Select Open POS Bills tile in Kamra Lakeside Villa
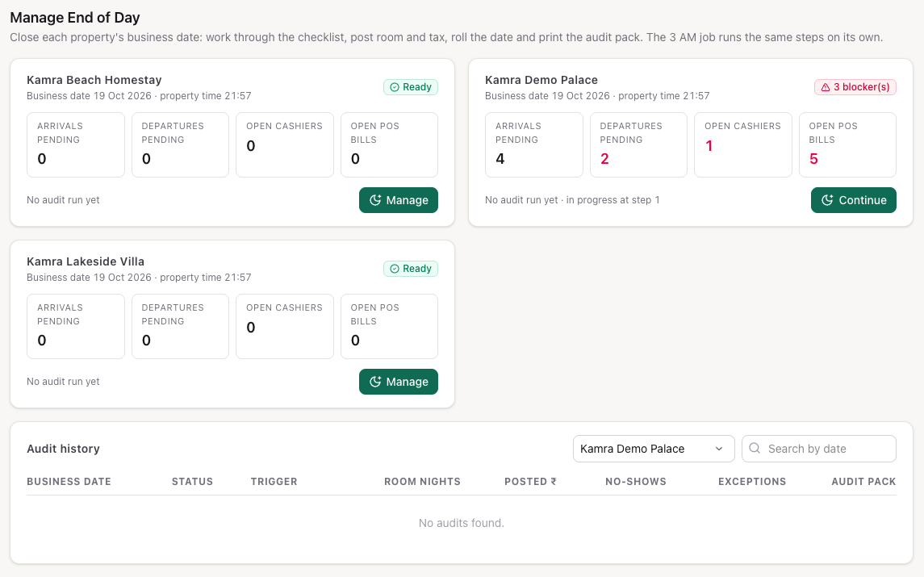The width and height of the screenshot is (924, 577). click(390, 327)
